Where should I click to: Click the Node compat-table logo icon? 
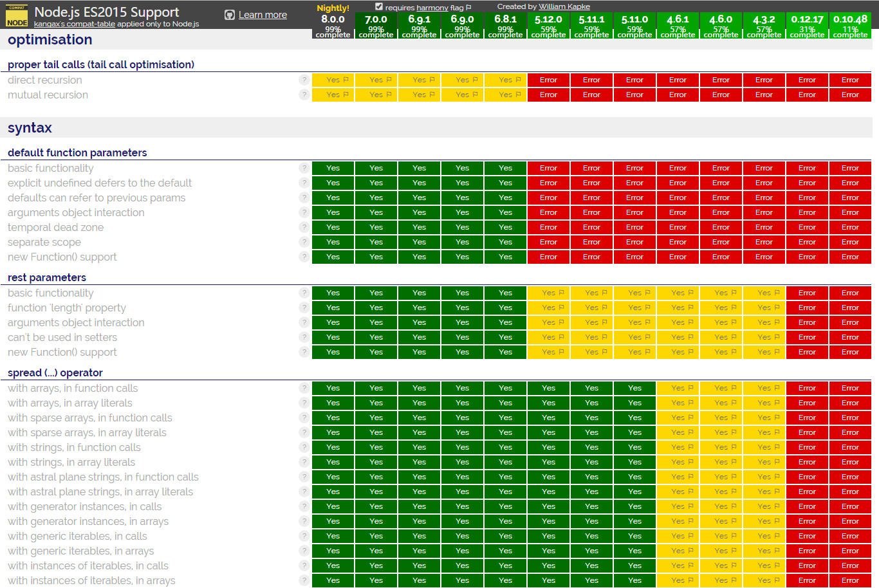tap(17, 16)
